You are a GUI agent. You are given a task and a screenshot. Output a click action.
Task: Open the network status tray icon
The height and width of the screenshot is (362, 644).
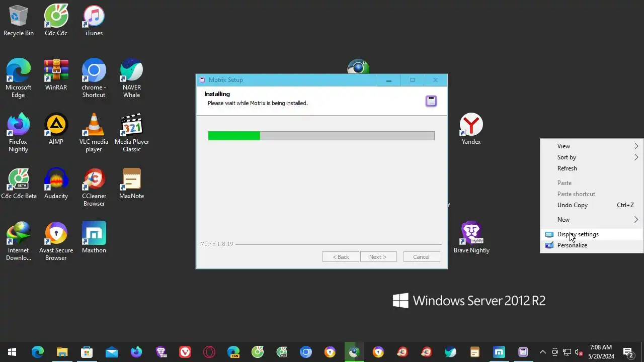tap(567, 352)
